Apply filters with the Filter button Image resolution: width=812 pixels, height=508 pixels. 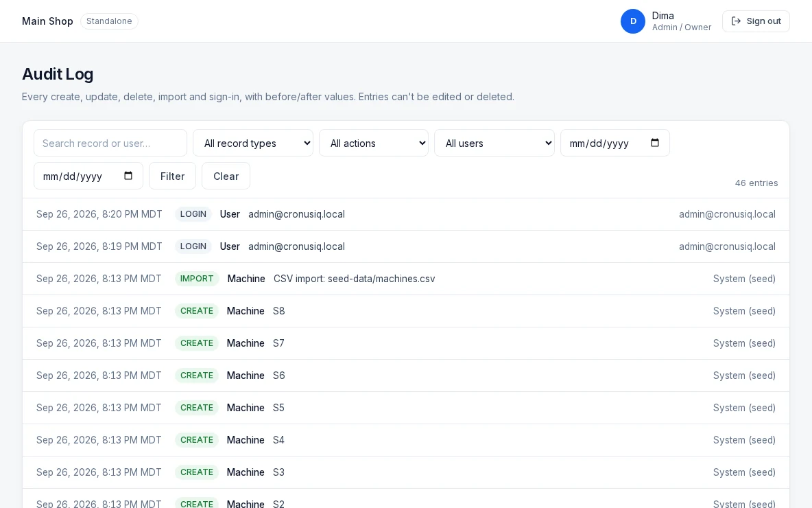coord(172,176)
